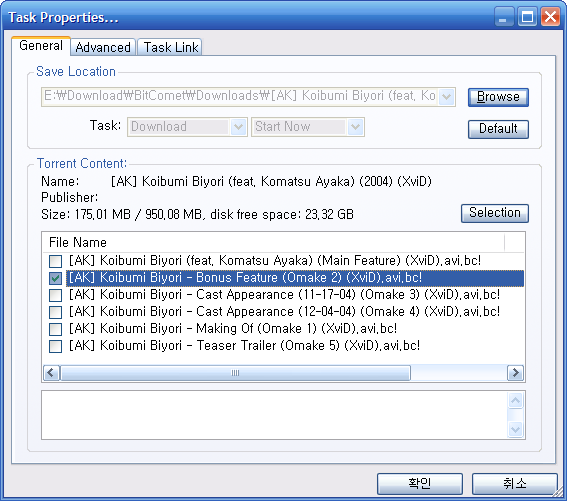Click the horizontal scrollbar thumb in file list

[x=235, y=373]
